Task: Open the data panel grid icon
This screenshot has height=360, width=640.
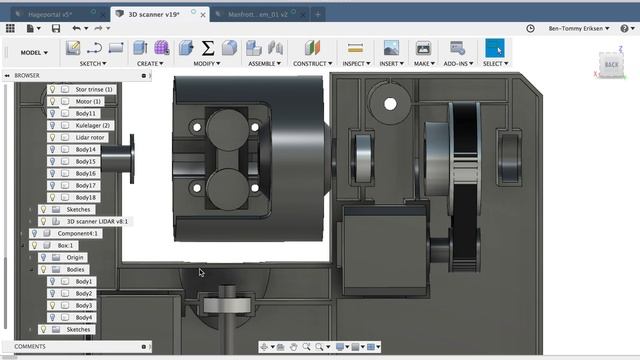Action: pos(10,28)
